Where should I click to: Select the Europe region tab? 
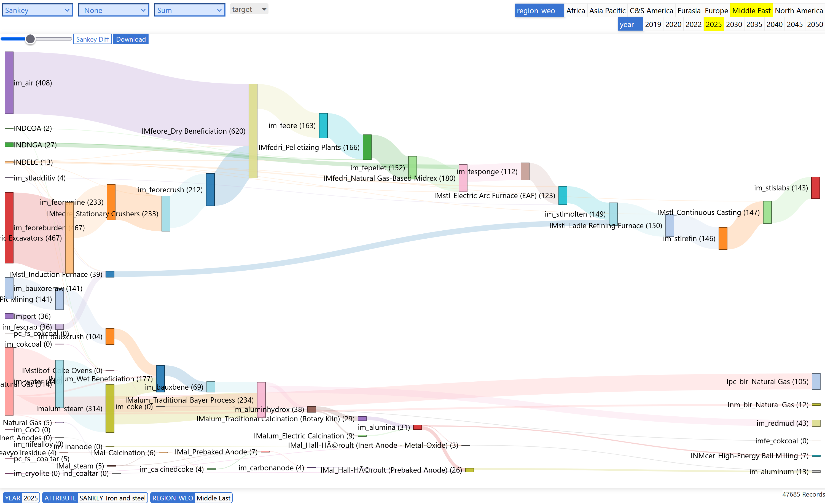[716, 10]
